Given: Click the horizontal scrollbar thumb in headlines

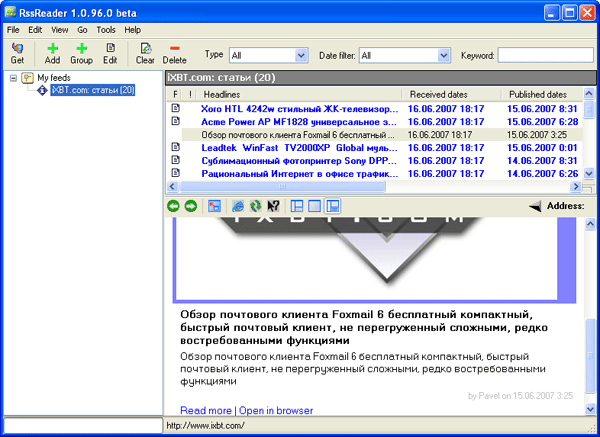Looking at the screenshot, I should pos(282,186).
